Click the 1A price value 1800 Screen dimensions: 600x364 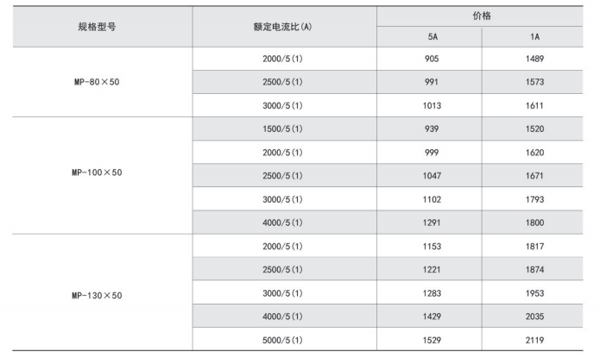[x=534, y=222]
